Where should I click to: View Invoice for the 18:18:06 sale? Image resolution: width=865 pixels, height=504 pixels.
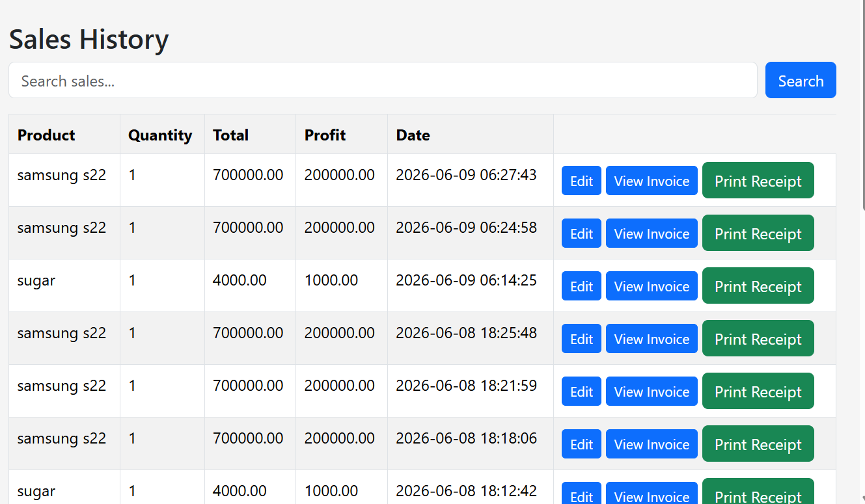tap(652, 444)
